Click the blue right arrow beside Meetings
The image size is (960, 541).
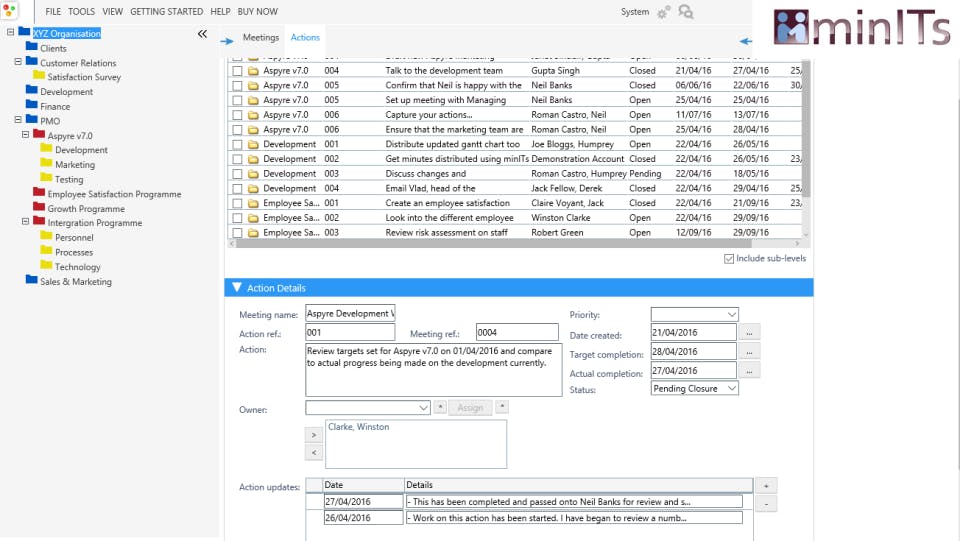tap(227, 41)
